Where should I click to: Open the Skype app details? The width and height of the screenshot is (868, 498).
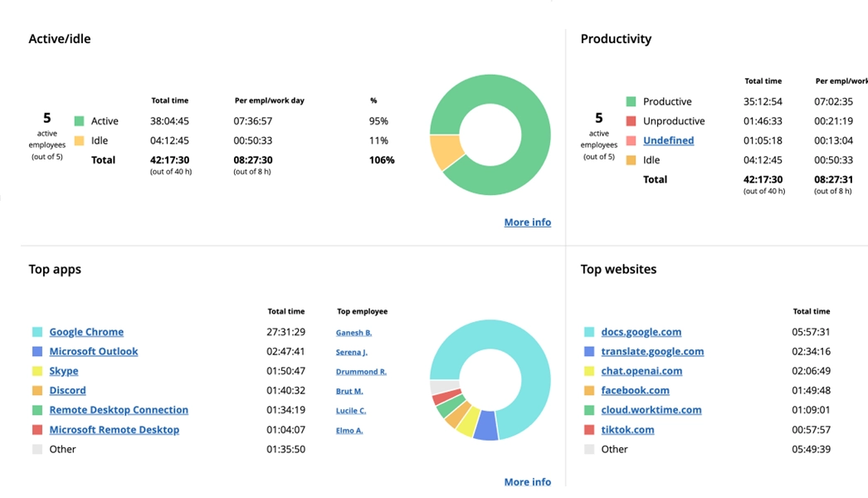(x=64, y=371)
